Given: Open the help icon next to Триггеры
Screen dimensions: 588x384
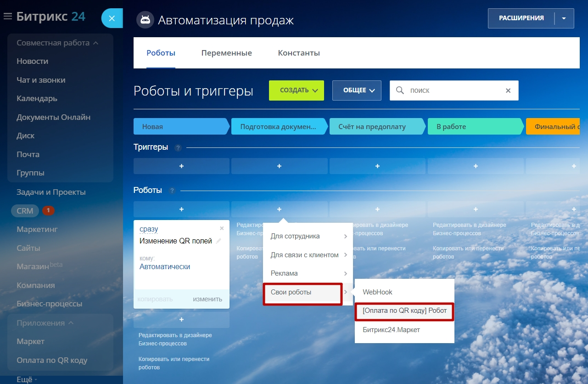Looking at the screenshot, I should [178, 148].
